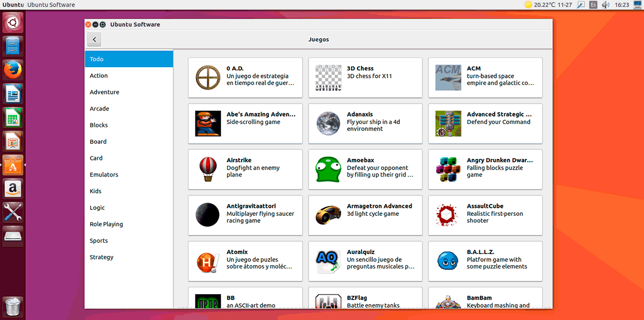Click the back arrow button in header

click(x=94, y=39)
